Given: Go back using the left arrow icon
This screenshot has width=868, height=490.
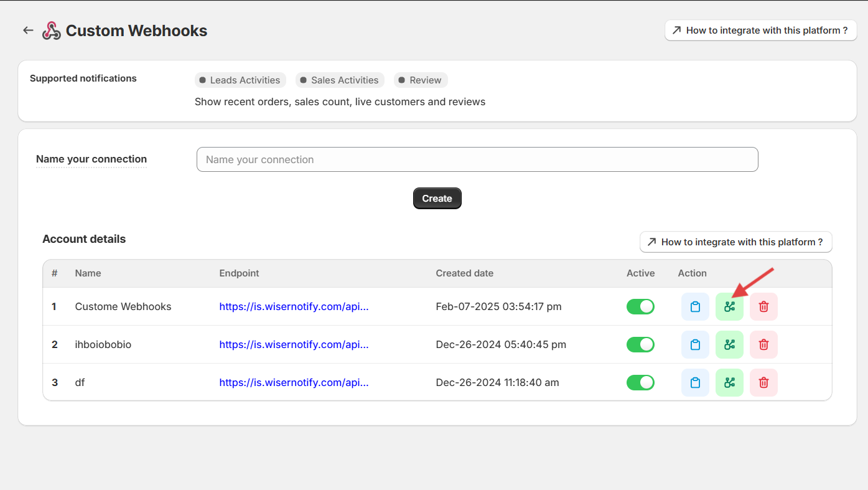Looking at the screenshot, I should point(28,31).
